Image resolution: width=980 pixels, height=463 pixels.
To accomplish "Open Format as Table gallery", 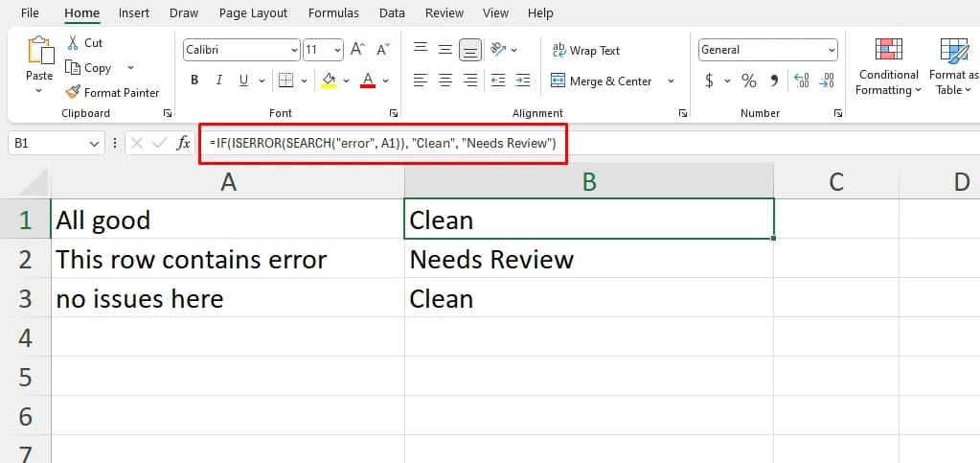I will (954, 66).
